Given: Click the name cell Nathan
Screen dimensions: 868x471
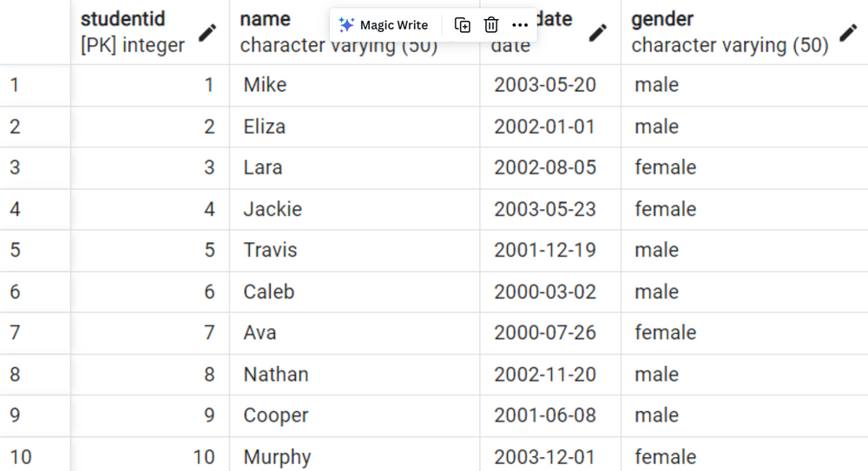Looking at the screenshot, I should click(x=354, y=375).
